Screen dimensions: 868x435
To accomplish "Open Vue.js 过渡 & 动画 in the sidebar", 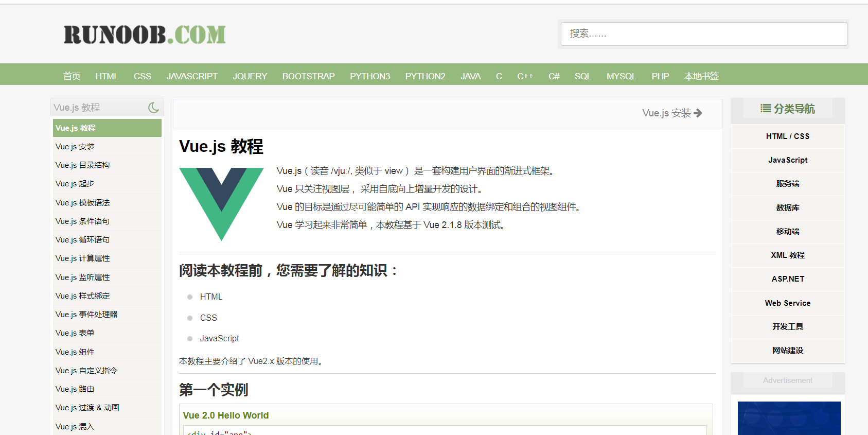I will [107, 408].
